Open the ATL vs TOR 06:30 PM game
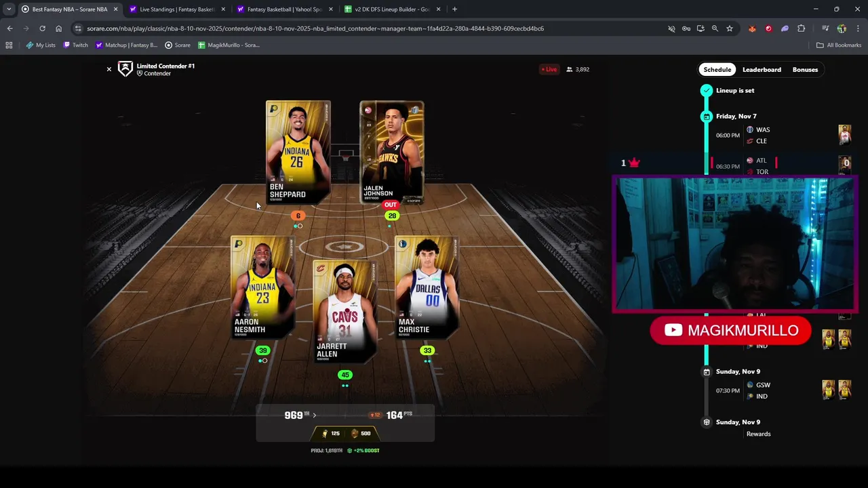This screenshot has height=488, width=868. coord(776,166)
